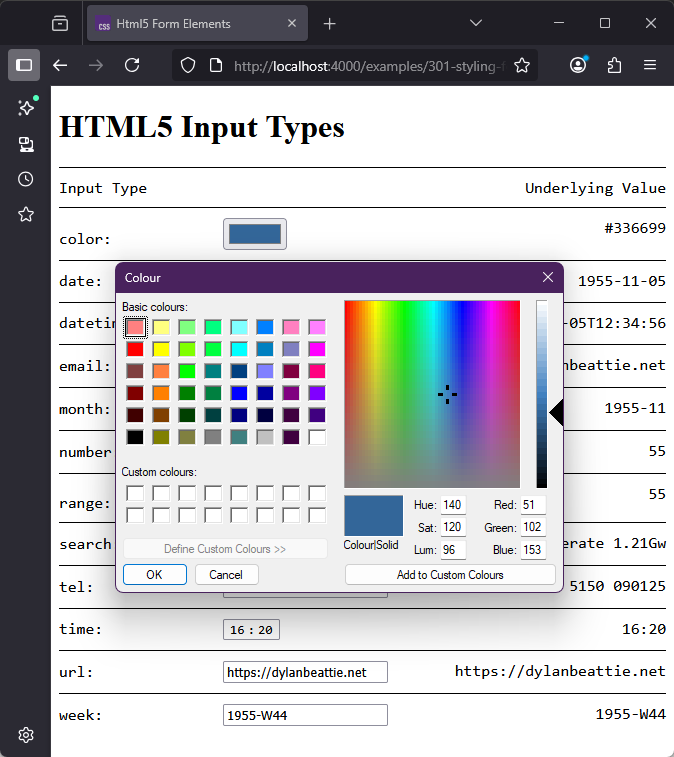Click the browser reload button

[x=132, y=65]
